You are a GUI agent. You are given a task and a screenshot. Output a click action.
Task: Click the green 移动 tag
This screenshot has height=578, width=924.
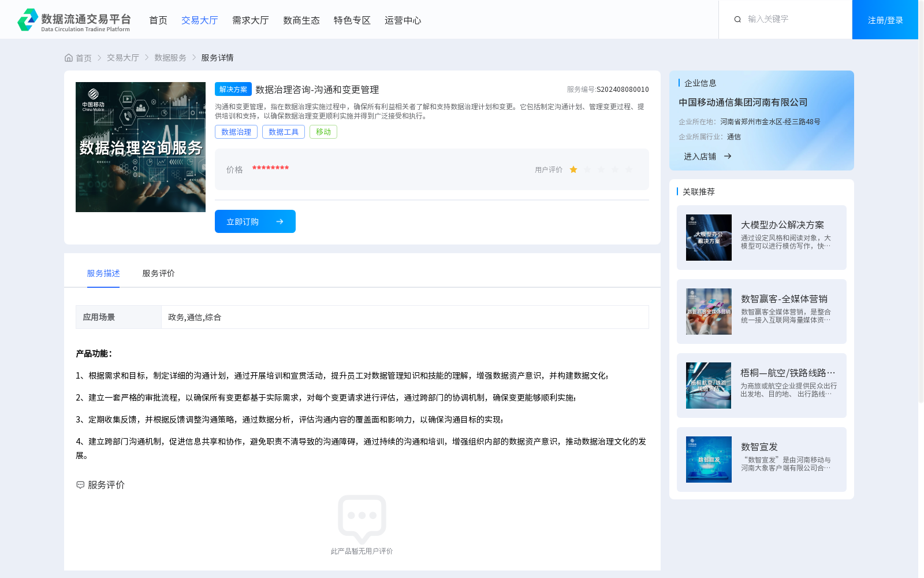[323, 132]
